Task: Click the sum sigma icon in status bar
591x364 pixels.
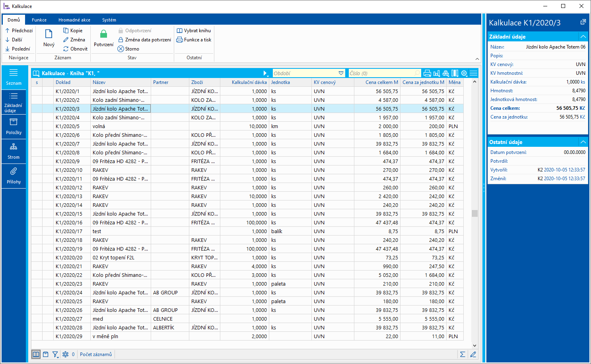Action: (x=463, y=354)
